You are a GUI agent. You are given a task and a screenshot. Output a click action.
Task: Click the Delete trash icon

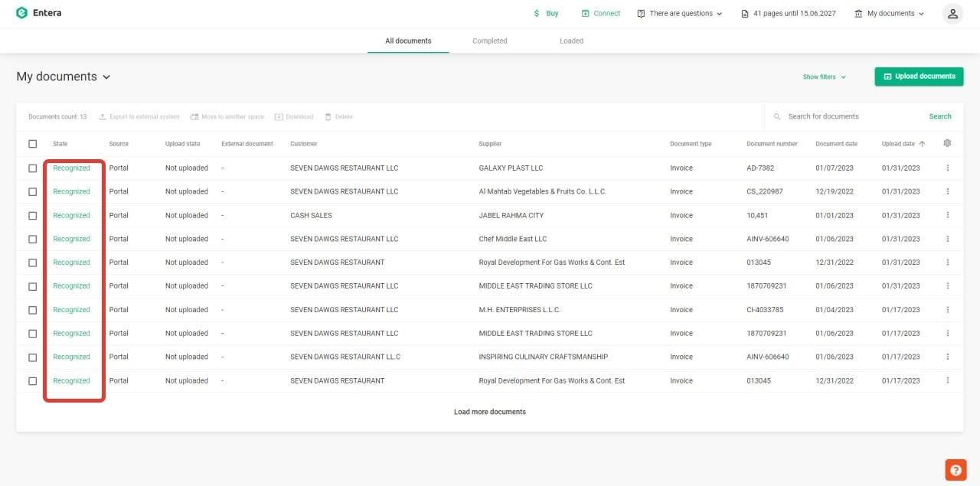[x=328, y=117]
